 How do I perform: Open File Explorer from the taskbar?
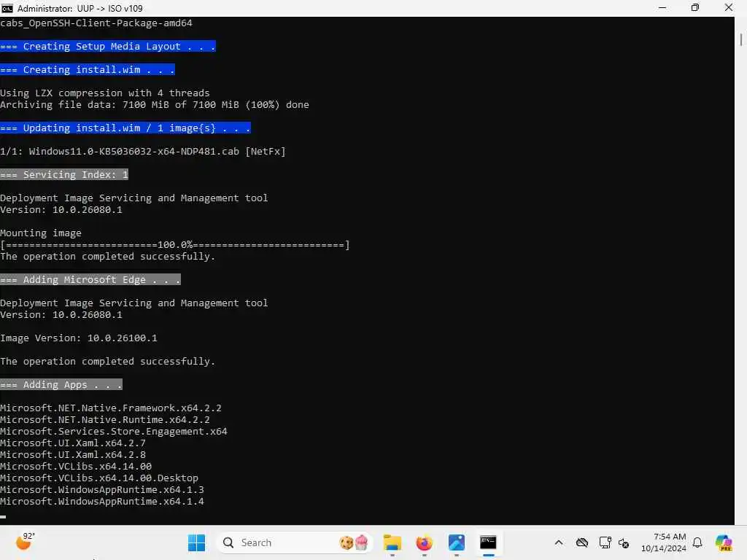392,542
